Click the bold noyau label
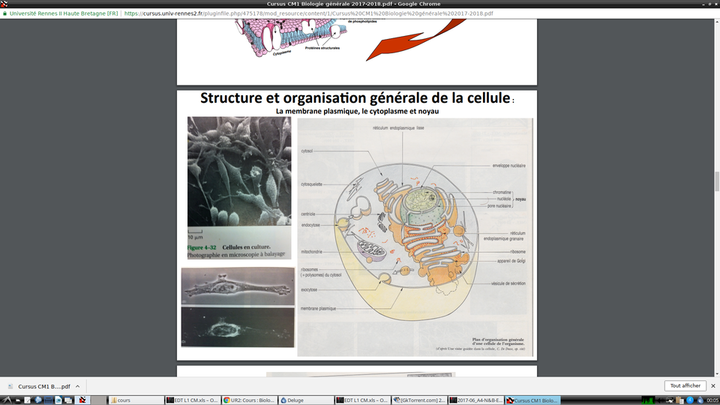The width and height of the screenshot is (720, 405). [x=520, y=199]
